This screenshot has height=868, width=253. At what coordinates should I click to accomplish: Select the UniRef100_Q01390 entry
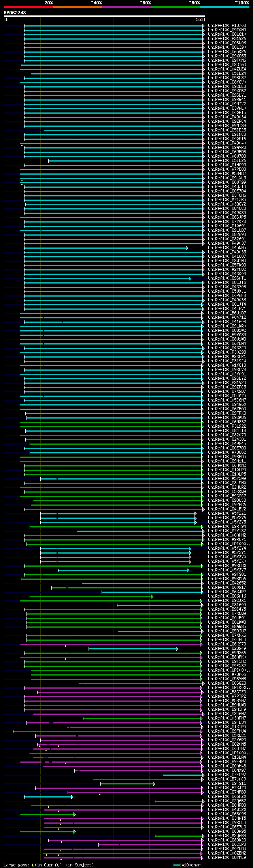pyautogui.click(x=227, y=47)
